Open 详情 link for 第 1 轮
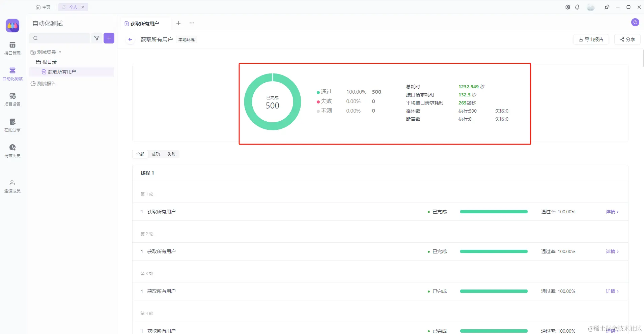644x334 pixels. point(612,212)
